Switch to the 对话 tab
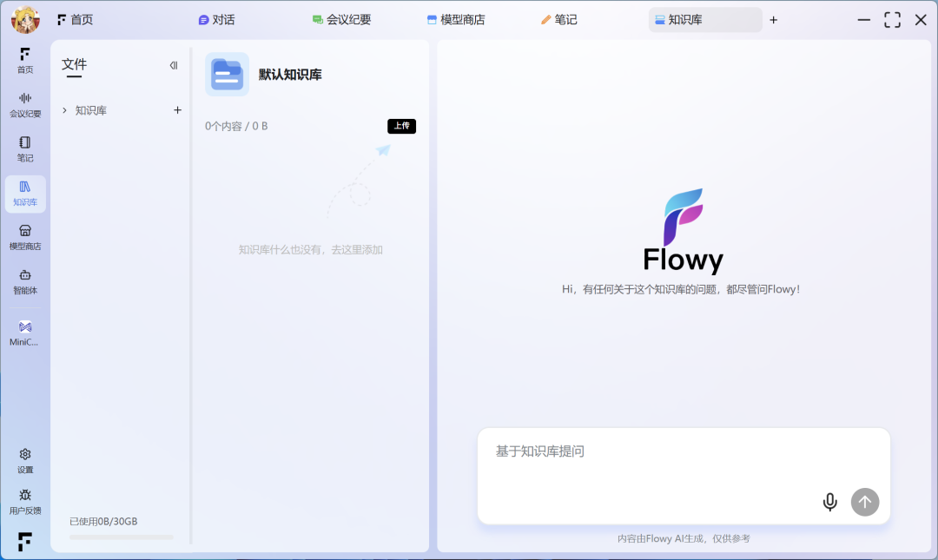The height and width of the screenshot is (560, 938). coord(216,19)
